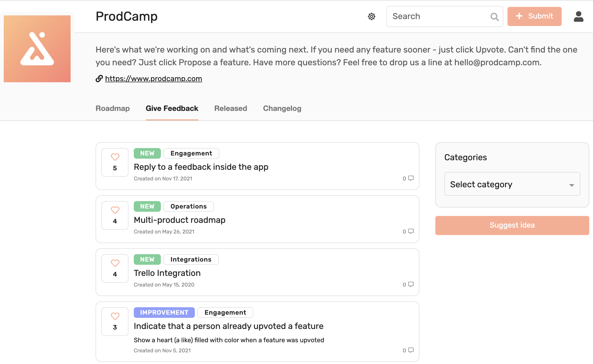Open the 'Trello Integration' idea
This screenshot has height=364, width=593.
pyautogui.click(x=167, y=273)
